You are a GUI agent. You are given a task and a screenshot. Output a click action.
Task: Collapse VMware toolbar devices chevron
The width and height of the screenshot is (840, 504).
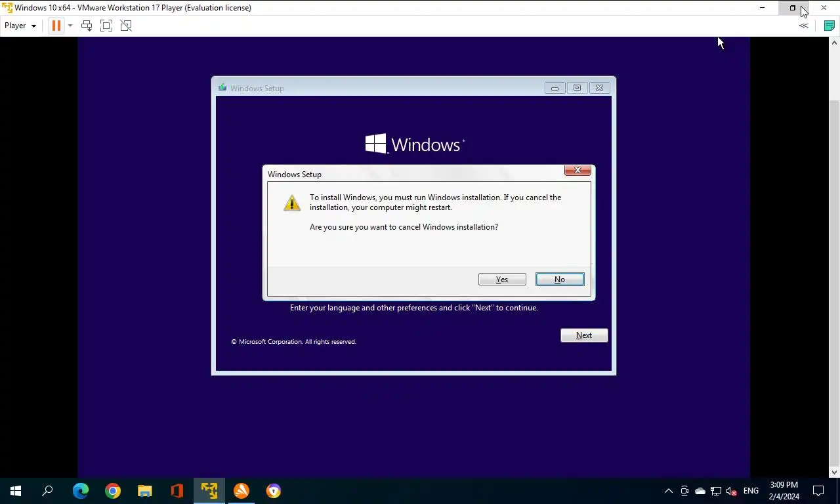(x=803, y=26)
